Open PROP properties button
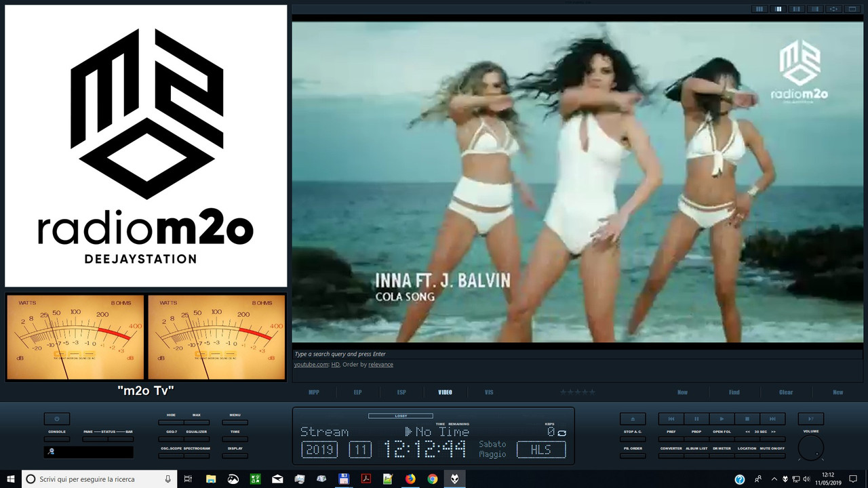This screenshot has width=868, height=488. (x=696, y=439)
